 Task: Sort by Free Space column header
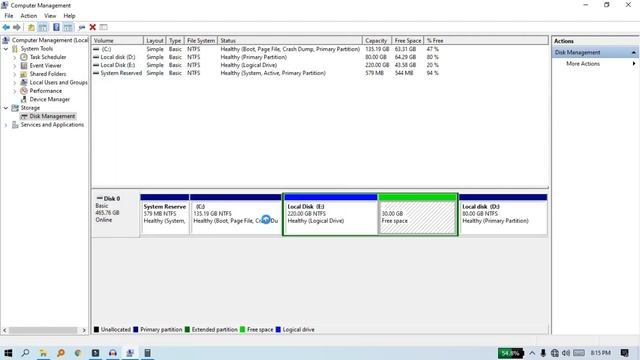[x=408, y=40]
